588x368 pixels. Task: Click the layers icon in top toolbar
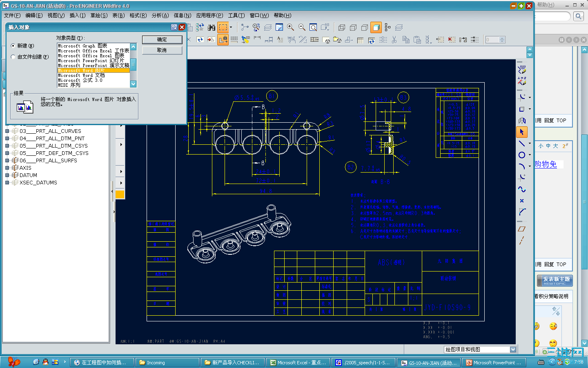point(268,27)
